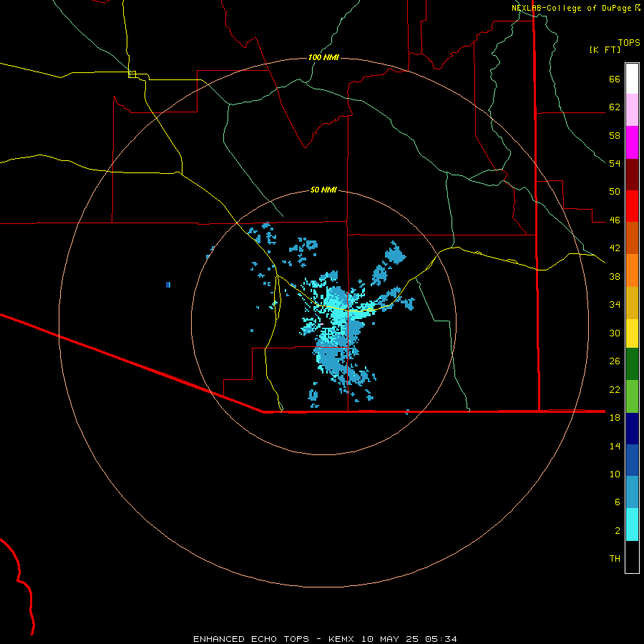Click the navy 14 K FT legend swatch
This screenshot has width=644, height=644.
632,429
